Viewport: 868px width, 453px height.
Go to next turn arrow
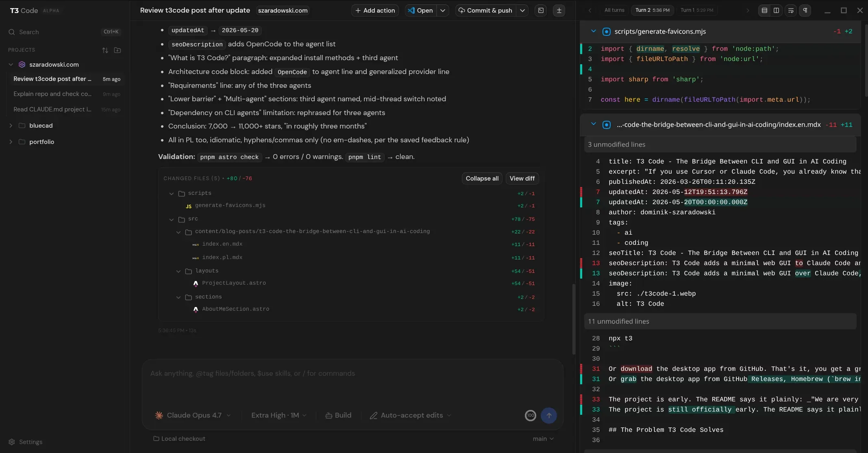pos(747,11)
